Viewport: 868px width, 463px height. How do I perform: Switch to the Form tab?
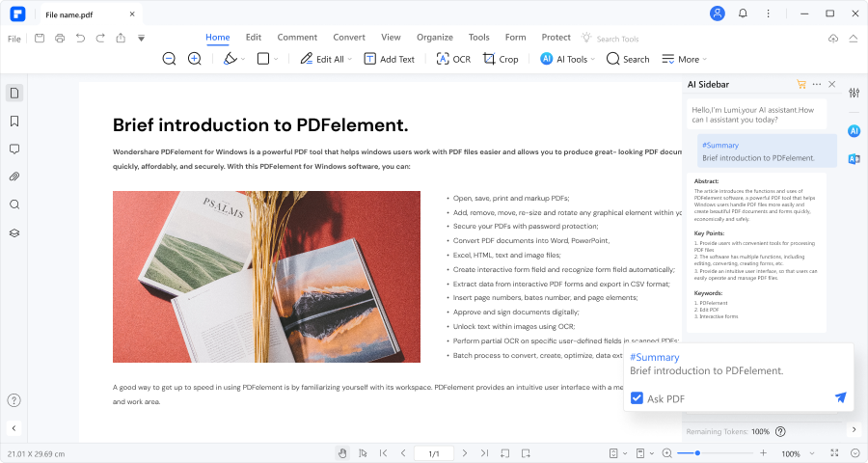click(515, 37)
